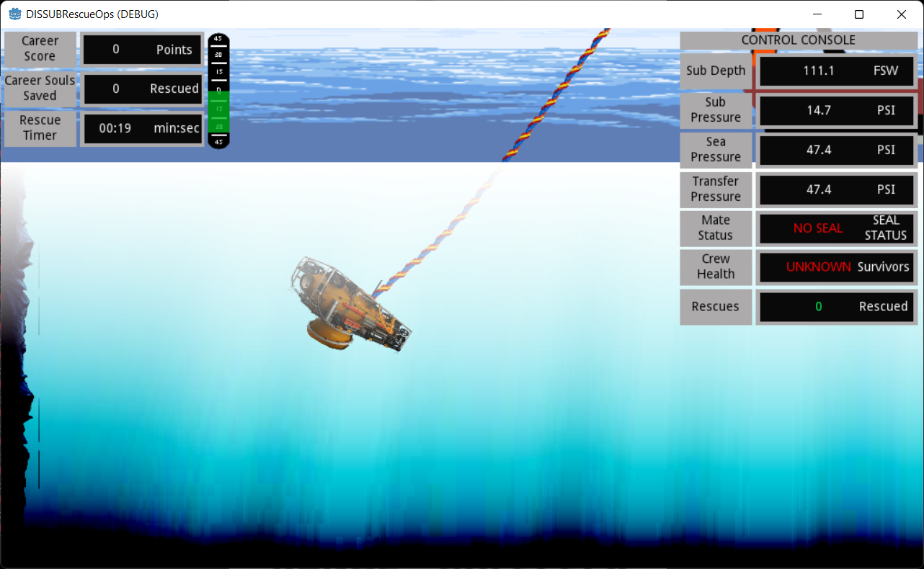924x569 pixels.
Task: Click the NO SEAL status readout
Action: coord(837,228)
